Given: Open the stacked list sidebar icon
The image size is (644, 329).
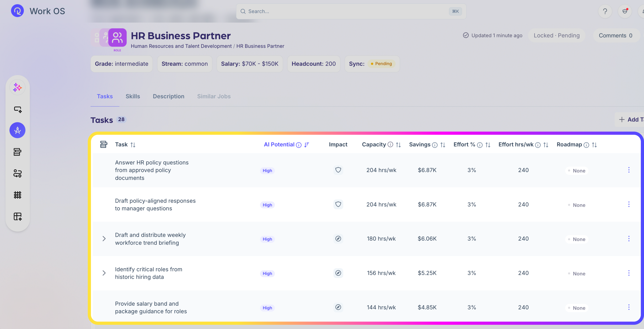Looking at the screenshot, I should 17,152.
